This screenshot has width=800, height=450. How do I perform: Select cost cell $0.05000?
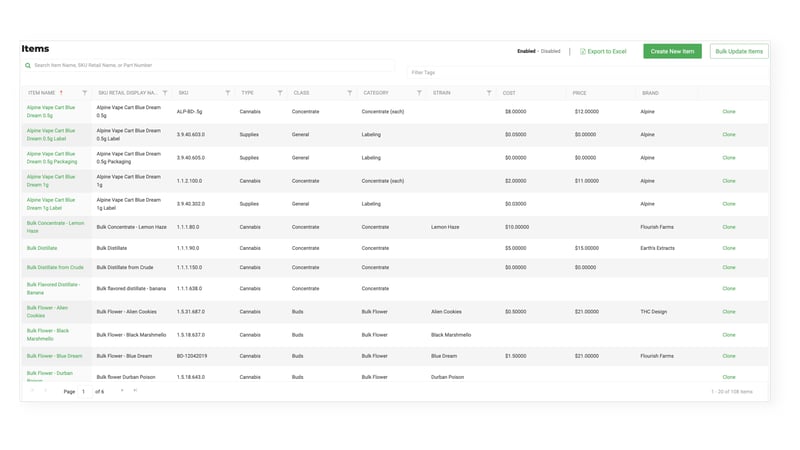[x=515, y=135]
